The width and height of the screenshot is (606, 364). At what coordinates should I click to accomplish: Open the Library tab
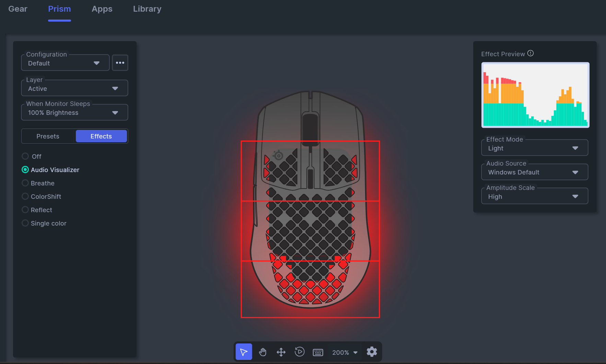pos(147,9)
